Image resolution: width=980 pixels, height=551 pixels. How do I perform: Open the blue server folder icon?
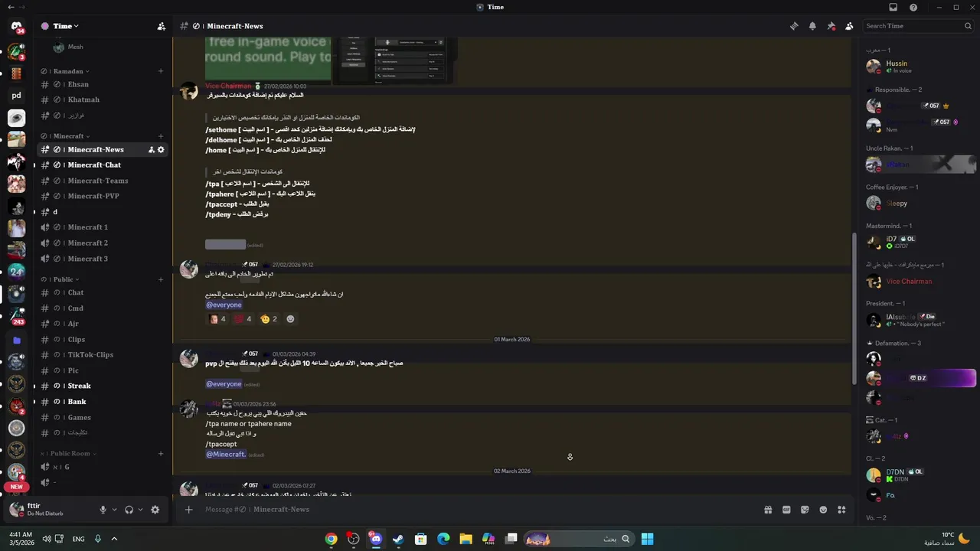point(16,341)
